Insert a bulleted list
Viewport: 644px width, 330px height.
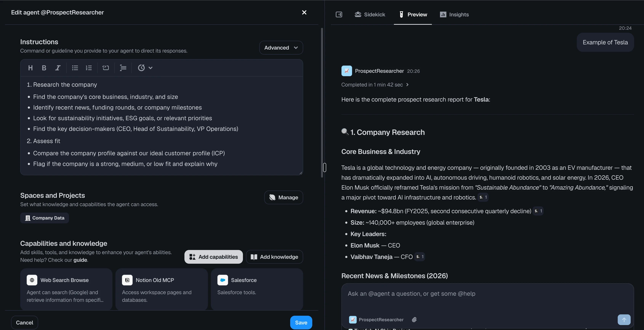[75, 68]
